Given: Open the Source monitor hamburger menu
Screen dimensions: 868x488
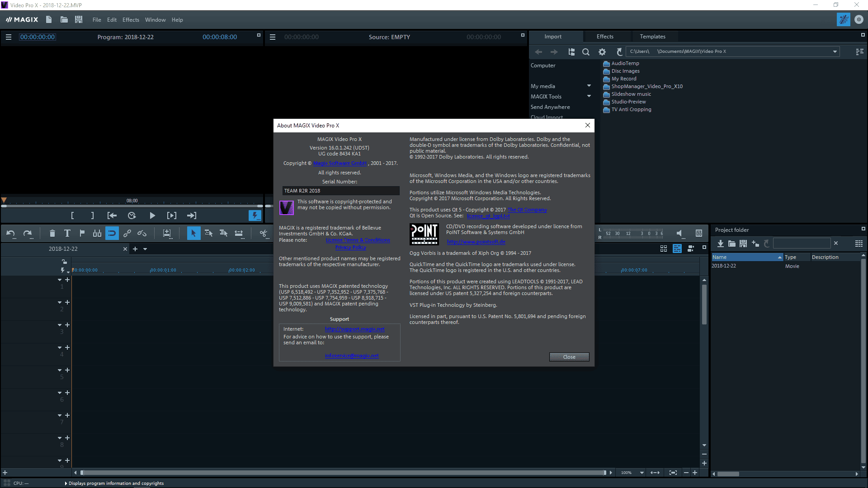Looking at the screenshot, I should pos(273,37).
